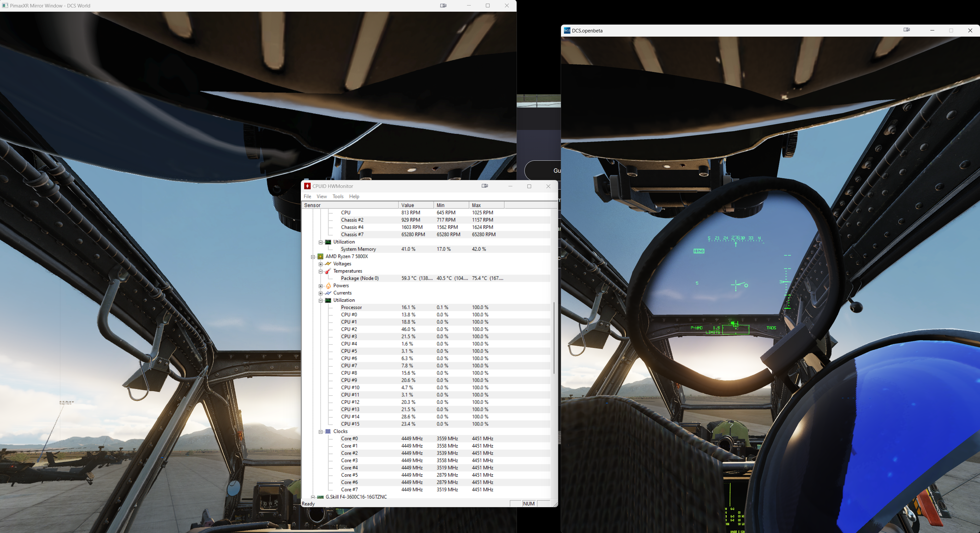Collapse the AMD Ryzen 7 5800X tree
The image size is (980, 533).
[x=313, y=257]
